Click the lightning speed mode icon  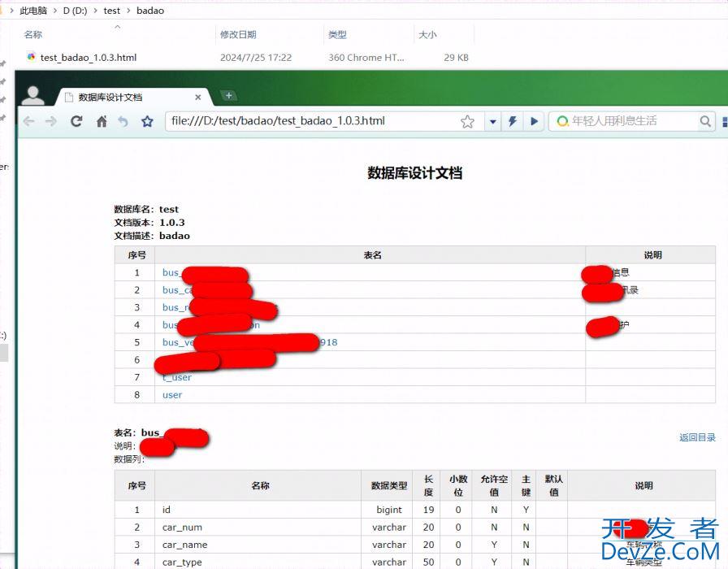pos(513,121)
